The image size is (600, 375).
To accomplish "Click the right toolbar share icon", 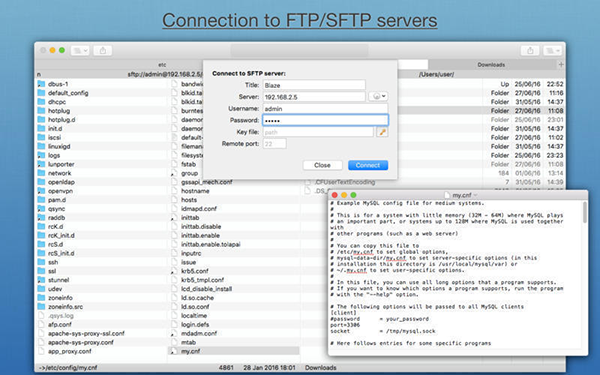I will [530, 51].
